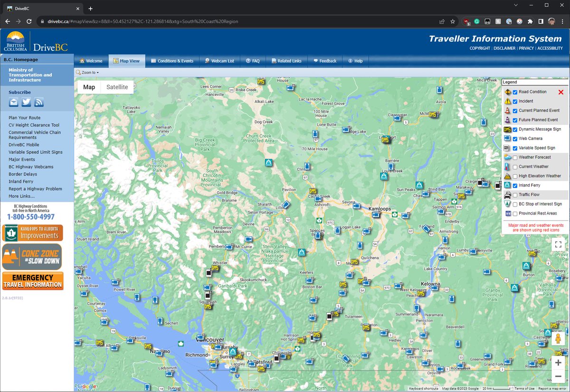The height and width of the screenshot is (392, 570).
Task: Toggle Chrome side panel icon
Action: point(541,21)
